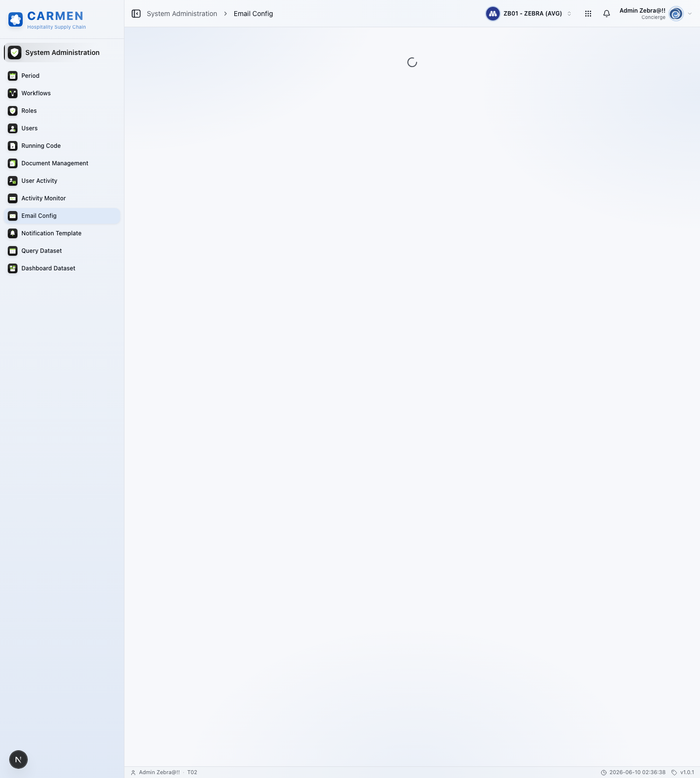The width and height of the screenshot is (700, 778).
Task: Click the System Administration shield icon
Action: [15, 53]
